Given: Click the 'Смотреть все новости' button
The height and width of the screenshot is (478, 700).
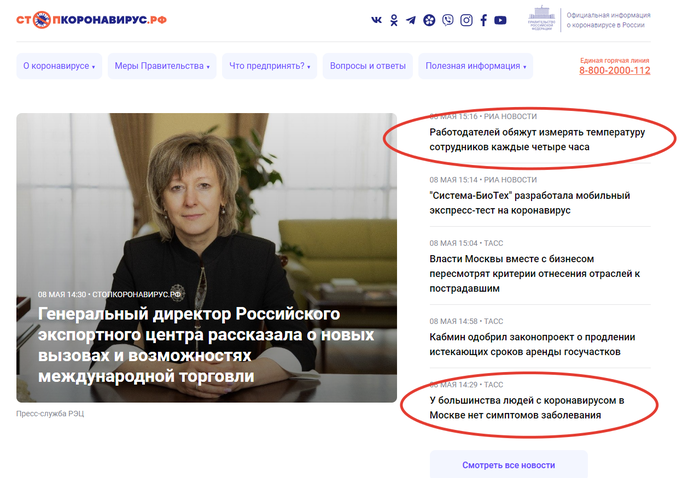Looking at the screenshot, I should tap(508, 465).
